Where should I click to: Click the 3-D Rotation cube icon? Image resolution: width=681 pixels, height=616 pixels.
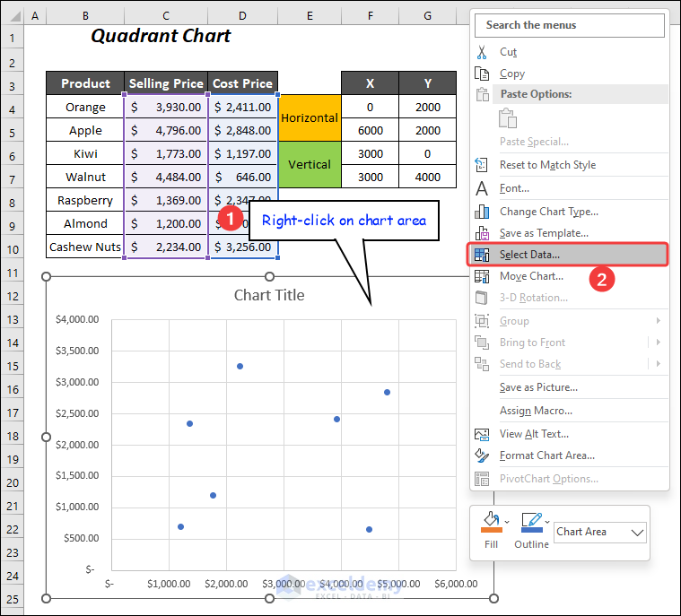(482, 298)
